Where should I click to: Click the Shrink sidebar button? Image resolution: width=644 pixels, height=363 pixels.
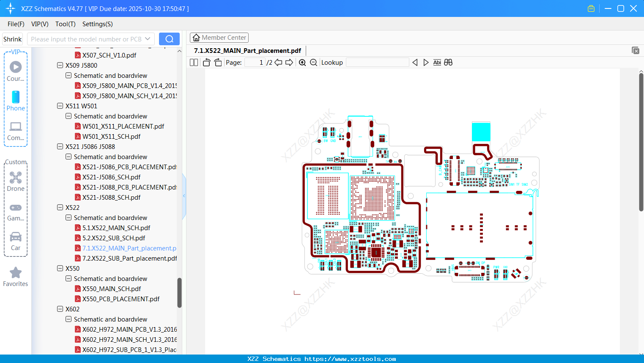[12, 38]
